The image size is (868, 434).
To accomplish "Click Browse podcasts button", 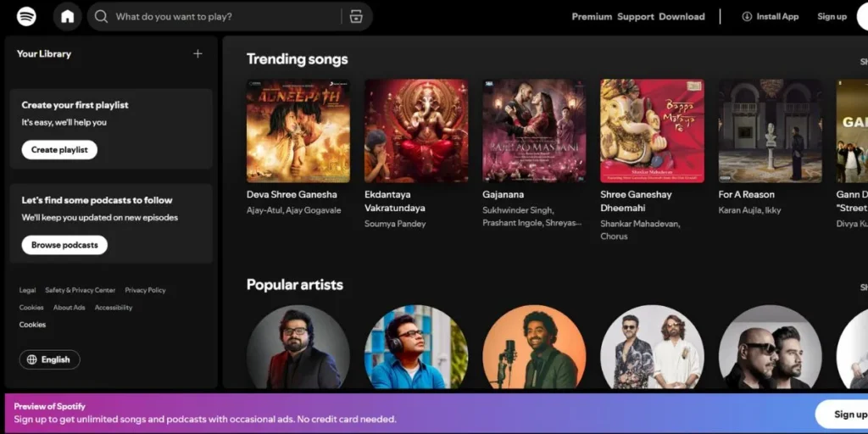I will tap(64, 245).
